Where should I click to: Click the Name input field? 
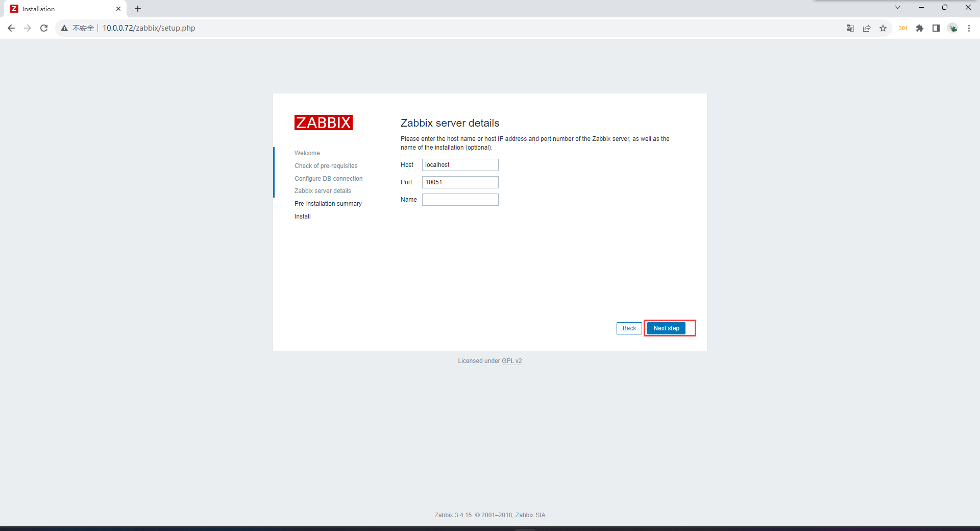pyautogui.click(x=460, y=200)
